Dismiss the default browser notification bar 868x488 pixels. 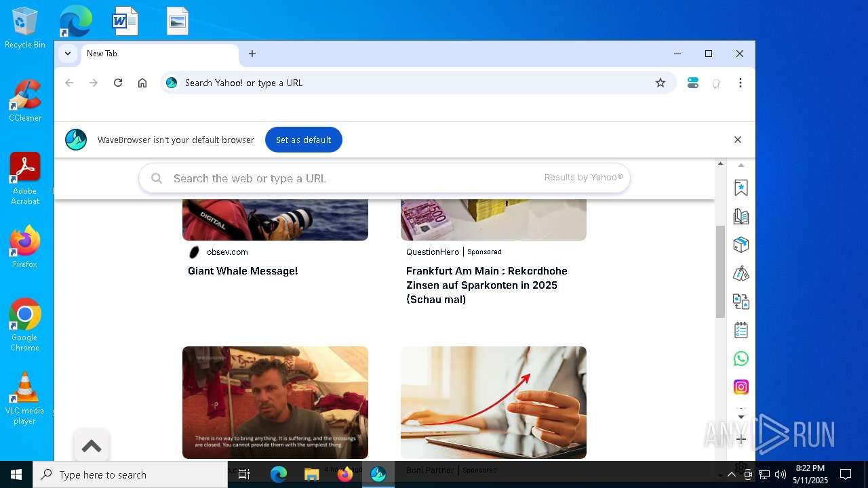coord(738,140)
